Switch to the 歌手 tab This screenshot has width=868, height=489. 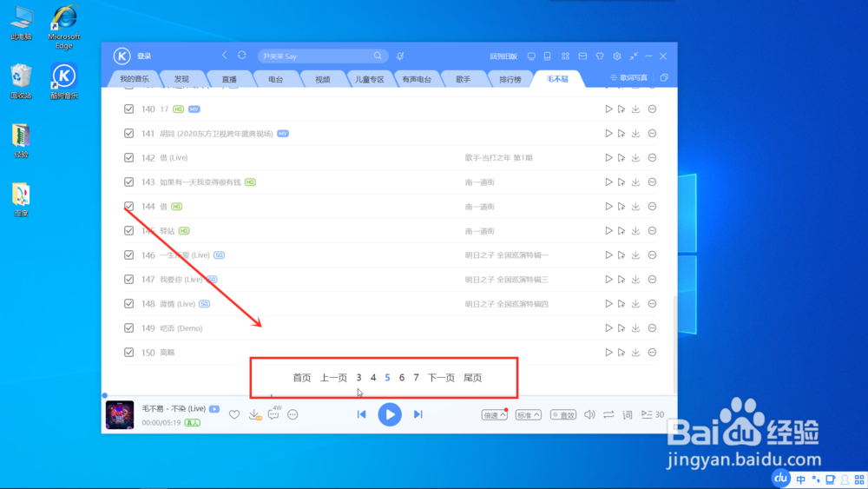(464, 79)
